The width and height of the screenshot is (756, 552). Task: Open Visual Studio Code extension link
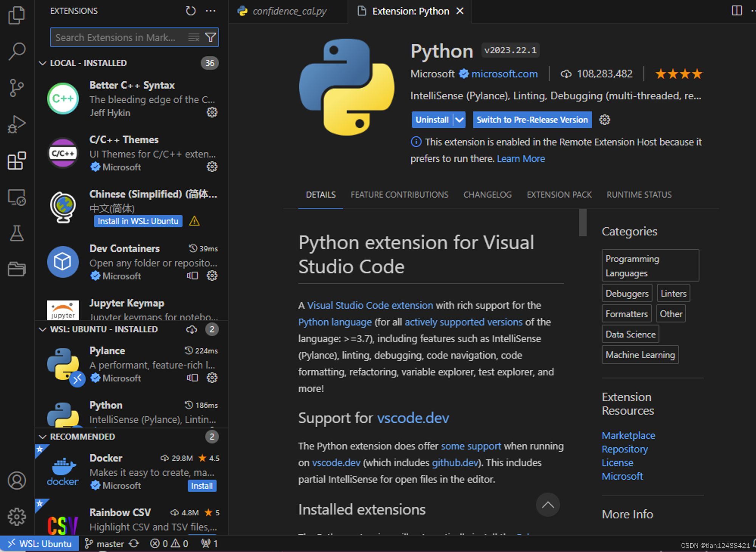370,305
